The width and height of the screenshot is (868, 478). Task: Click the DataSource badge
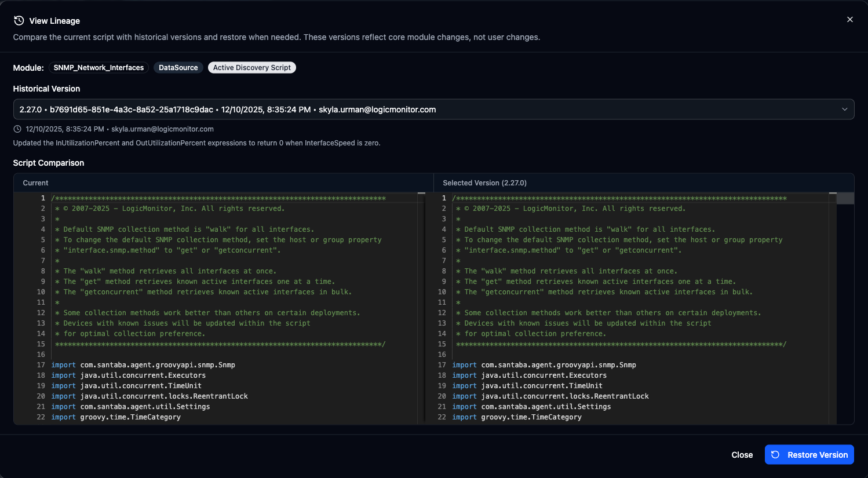point(178,67)
